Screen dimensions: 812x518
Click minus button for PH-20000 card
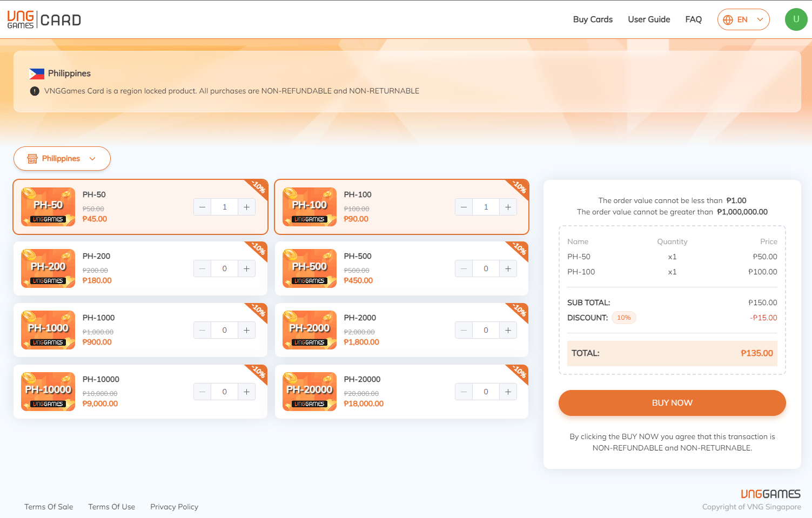(x=464, y=392)
